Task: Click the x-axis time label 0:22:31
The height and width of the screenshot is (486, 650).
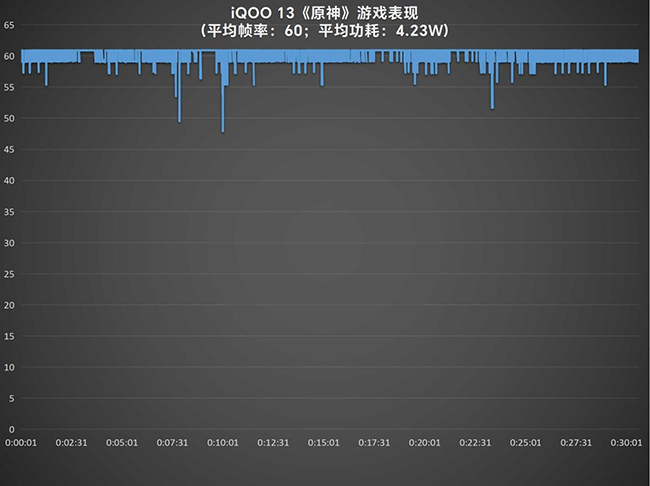Action: click(475, 443)
